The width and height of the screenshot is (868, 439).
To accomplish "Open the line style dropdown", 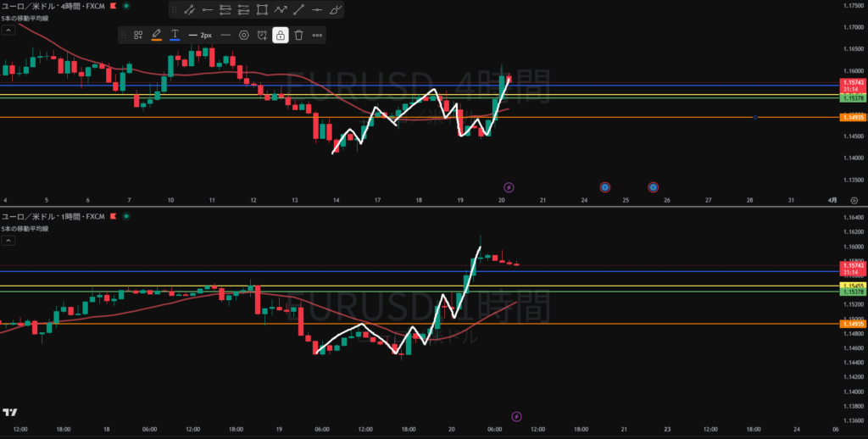I will coord(225,35).
